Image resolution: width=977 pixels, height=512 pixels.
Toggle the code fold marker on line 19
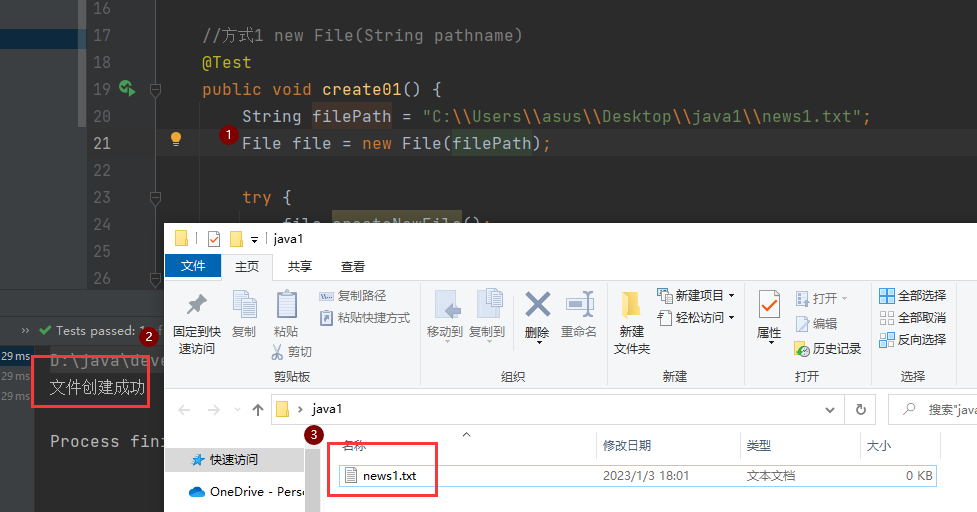coord(155,91)
